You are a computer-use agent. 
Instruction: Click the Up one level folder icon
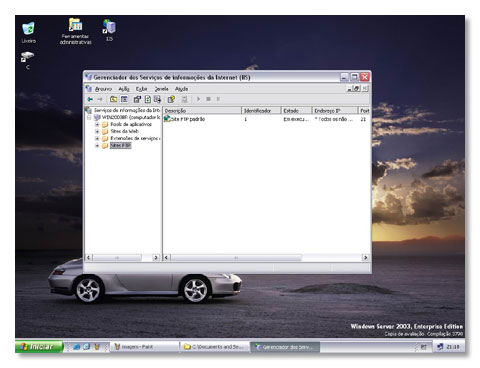(113, 99)
